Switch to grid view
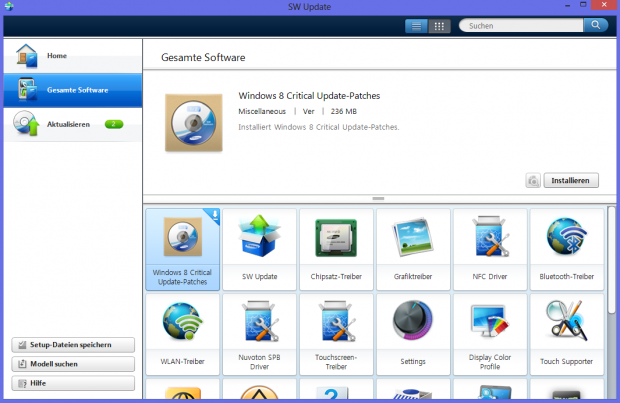 (x=440, y=26)
